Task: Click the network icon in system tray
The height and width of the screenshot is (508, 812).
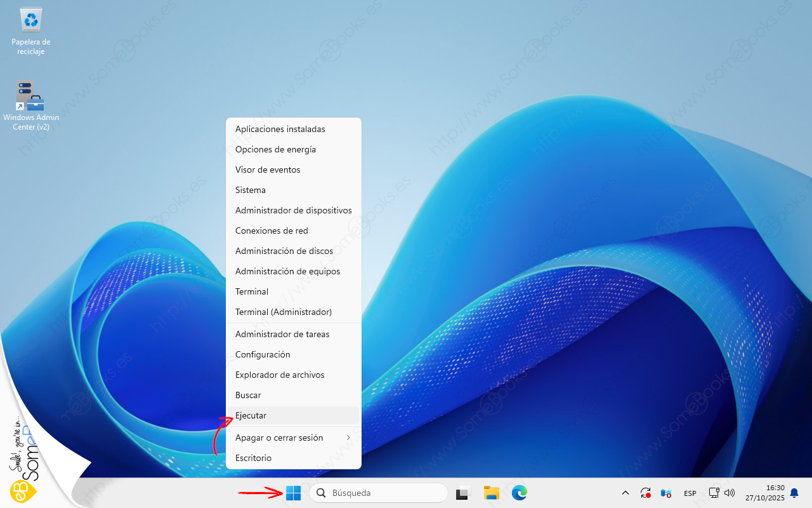Action: coord(714,493)
